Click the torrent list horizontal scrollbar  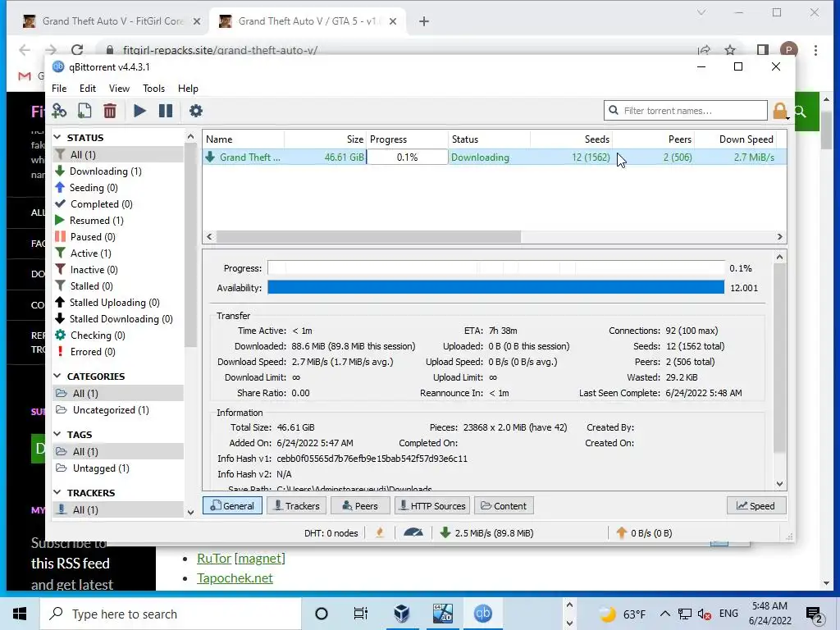[368, 236]
